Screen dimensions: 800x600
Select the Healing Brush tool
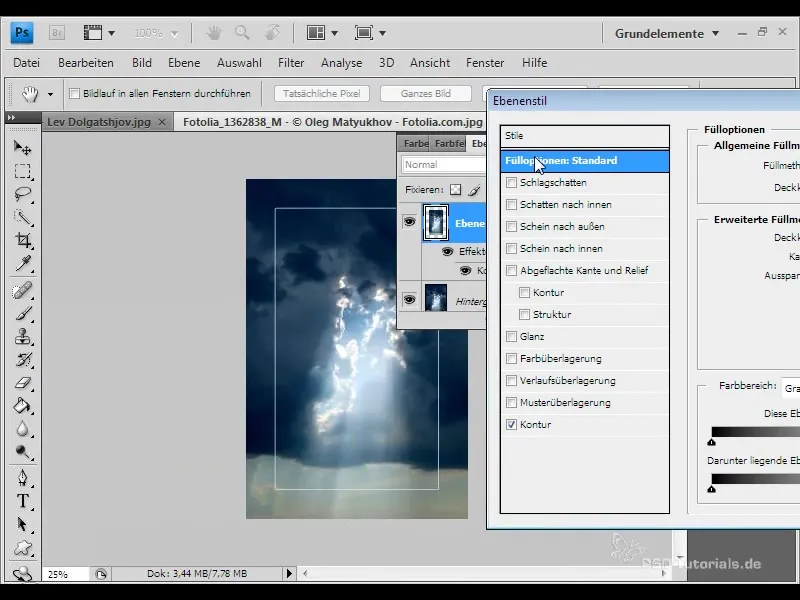(x=22, y=291)
